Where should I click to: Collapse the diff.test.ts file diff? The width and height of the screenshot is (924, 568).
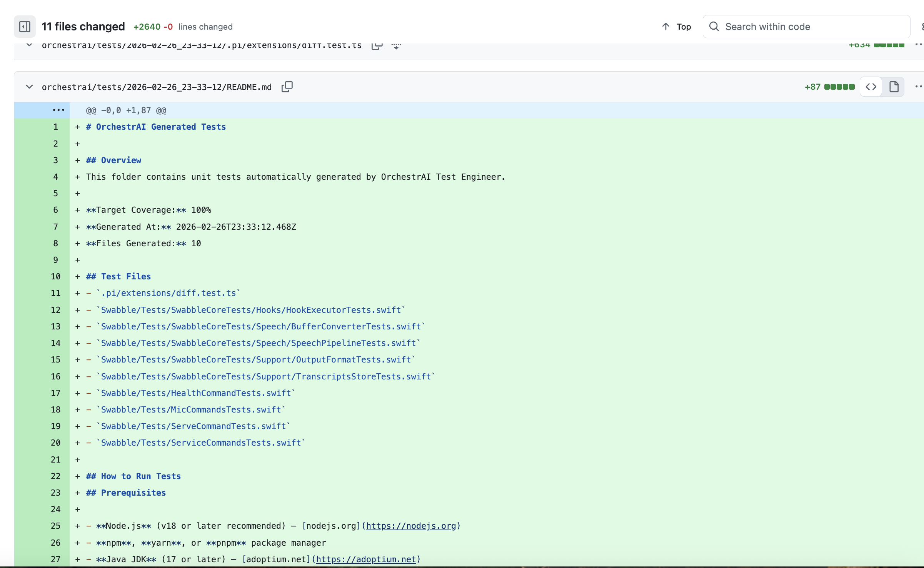[x=29, y=45]
